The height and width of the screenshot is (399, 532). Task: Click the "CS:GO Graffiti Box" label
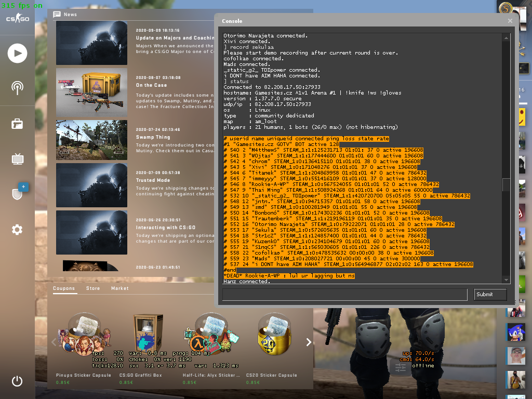pyautogui.click(x=140, y=375)
